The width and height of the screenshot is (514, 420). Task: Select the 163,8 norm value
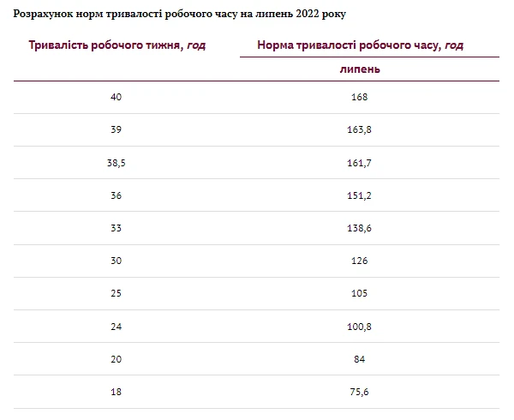point(360,129)
